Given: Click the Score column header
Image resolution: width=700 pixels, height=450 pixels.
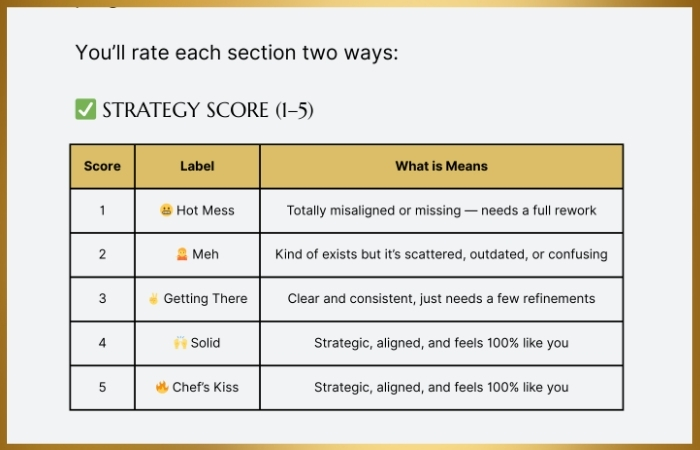Looking at the screenshot, I should (x=102, y=166).
